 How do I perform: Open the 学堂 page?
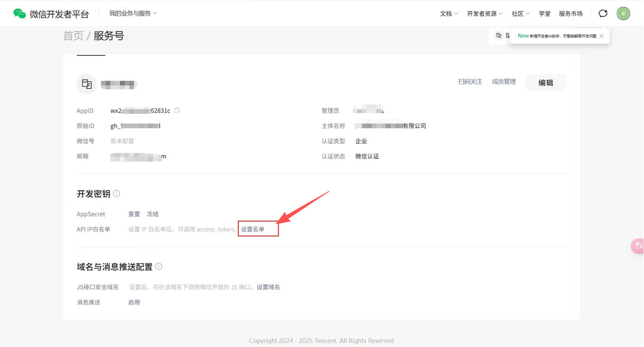[x=545, y=14]
